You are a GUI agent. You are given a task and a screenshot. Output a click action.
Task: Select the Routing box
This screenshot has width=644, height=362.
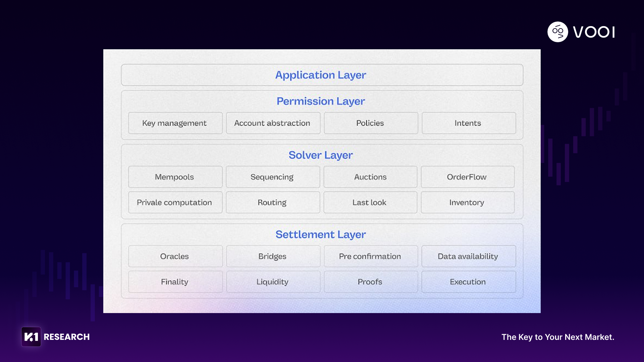tap(272, 202)
